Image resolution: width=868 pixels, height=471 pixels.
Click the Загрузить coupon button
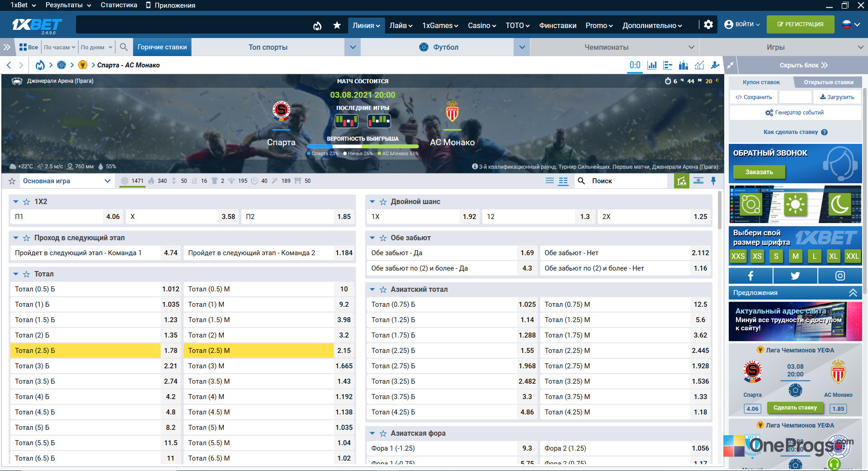click(837, 97)
